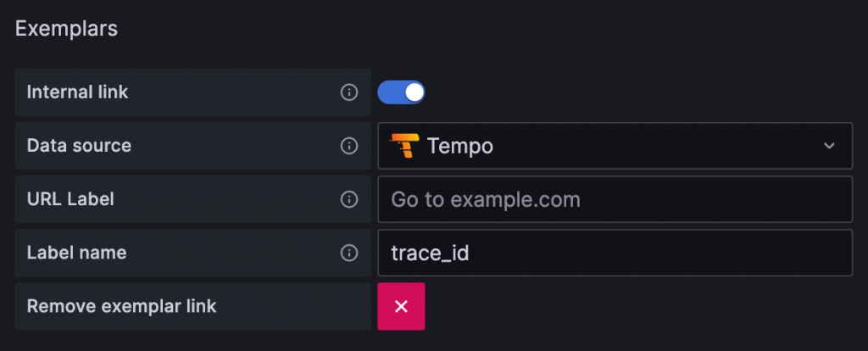Click the white knob of Internal link toggle

(x=414, y=92)
